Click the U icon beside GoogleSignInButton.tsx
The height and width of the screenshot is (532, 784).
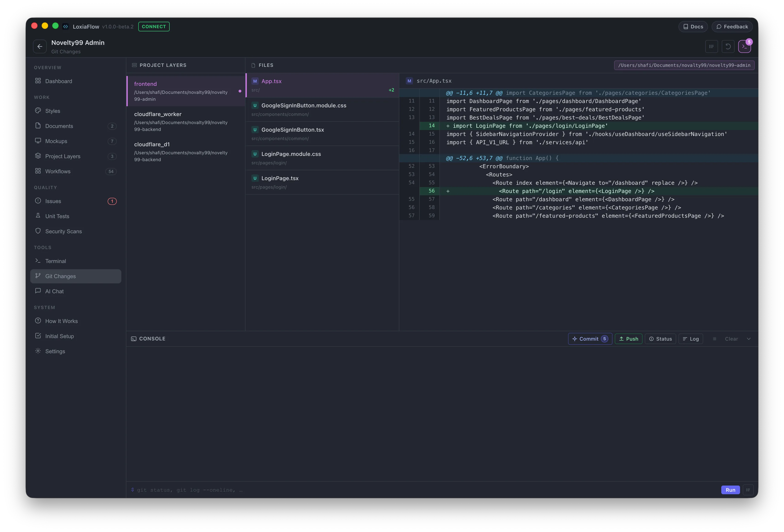pyautogui.click(x=255, y=130)
